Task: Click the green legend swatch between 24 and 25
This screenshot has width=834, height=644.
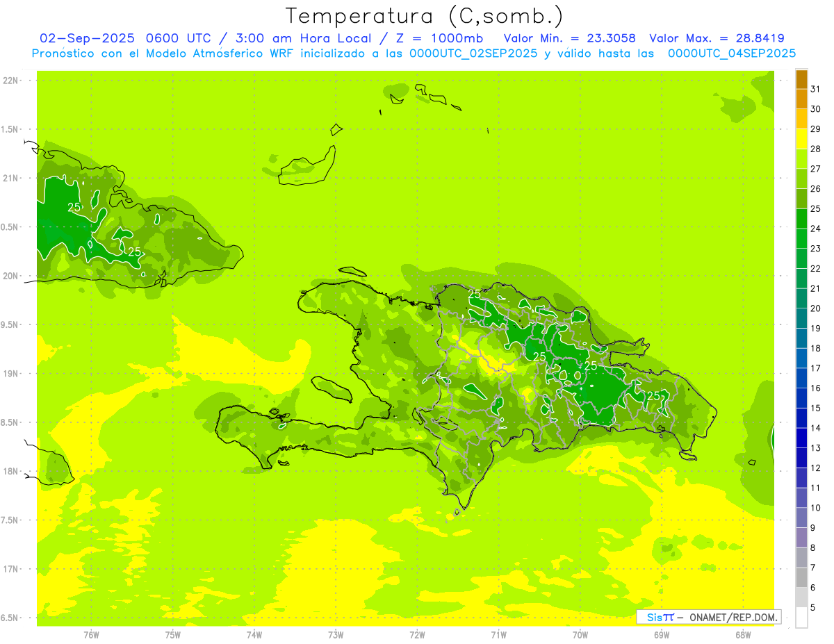Action: coord(801,219)
